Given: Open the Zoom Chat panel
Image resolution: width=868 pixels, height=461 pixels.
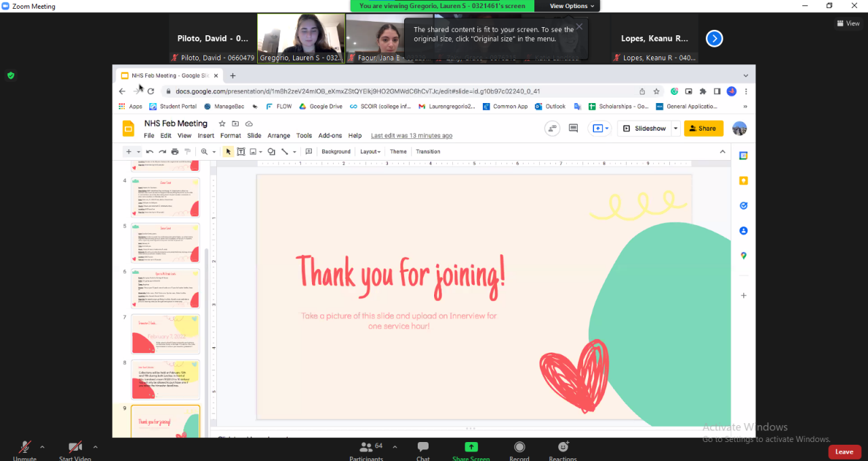Looking at the screenshot, I should click(x=423, y=447).
